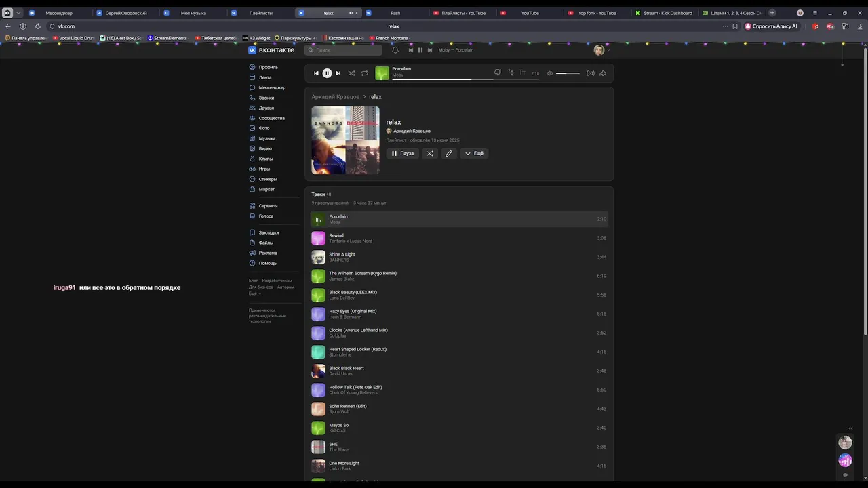The image size is (868, 488).
Task: Play The Wilhelm Scream (Kygo Remix)
Action: 459,276
